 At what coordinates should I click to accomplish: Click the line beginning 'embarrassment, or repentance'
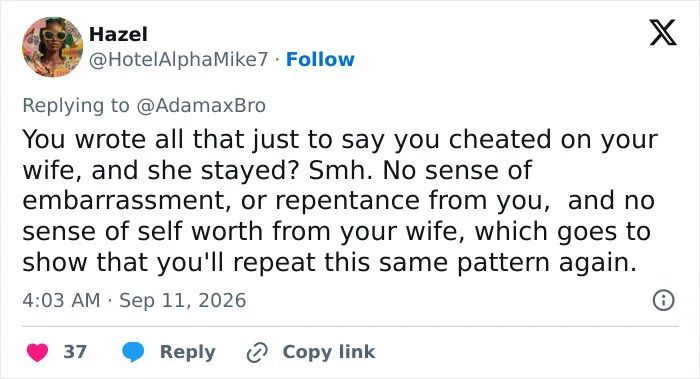click(x=338, y=200)
